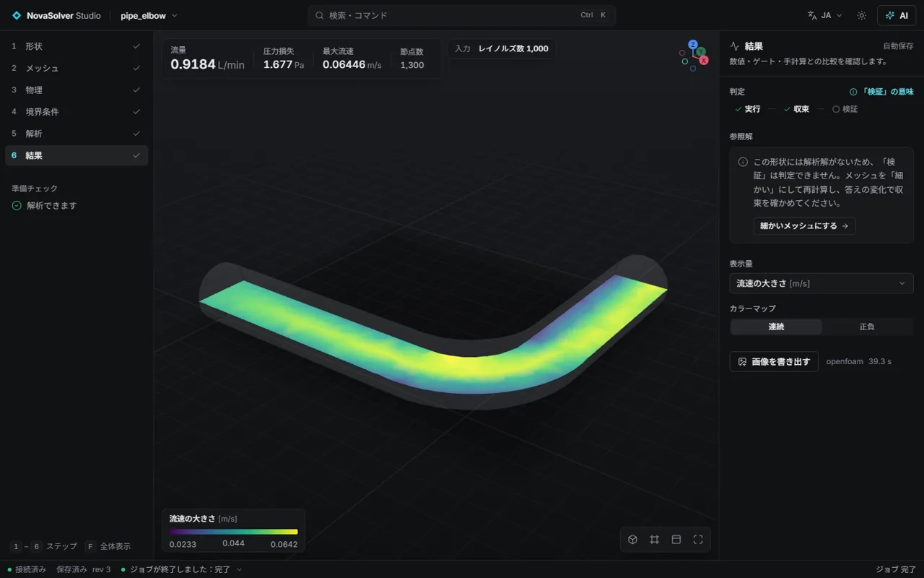Click the 流量 0.9184 L/min value
The height and width of the screenshot is (578, 924).
tap(207, 64)
